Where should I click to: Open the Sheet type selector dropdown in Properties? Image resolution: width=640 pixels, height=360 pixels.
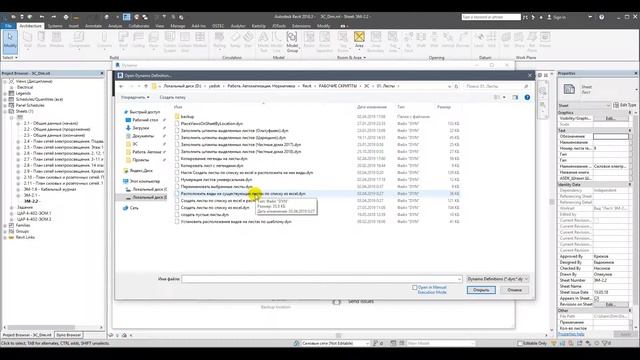[x=636, y=89]
